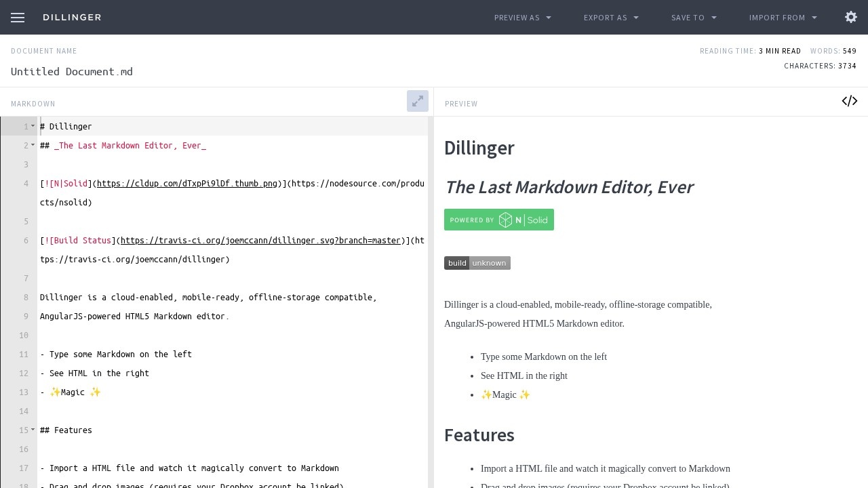
Task: Click the cldup.com image URL in editor
Action: pyautogui.click(x=187, y=184)
